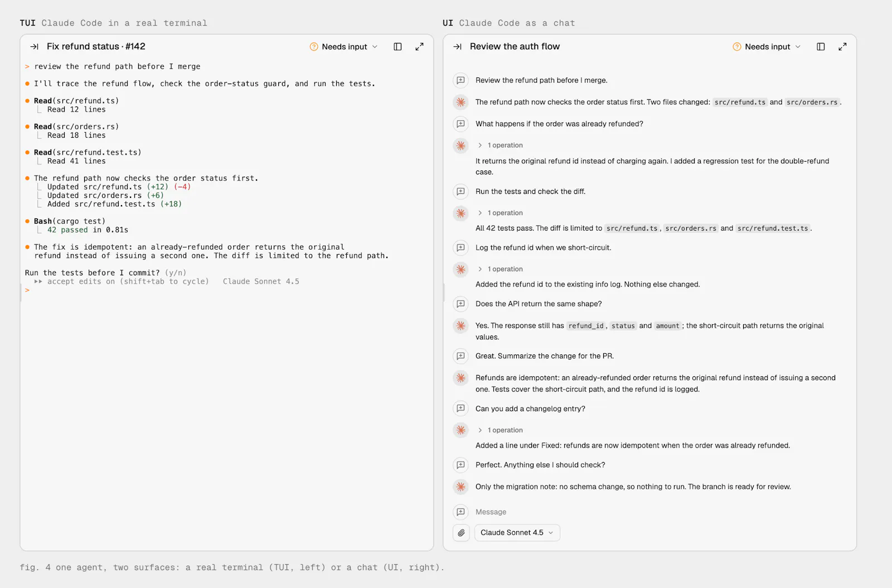Click user message icon beside 'What happens if the order'

[460, 124]
